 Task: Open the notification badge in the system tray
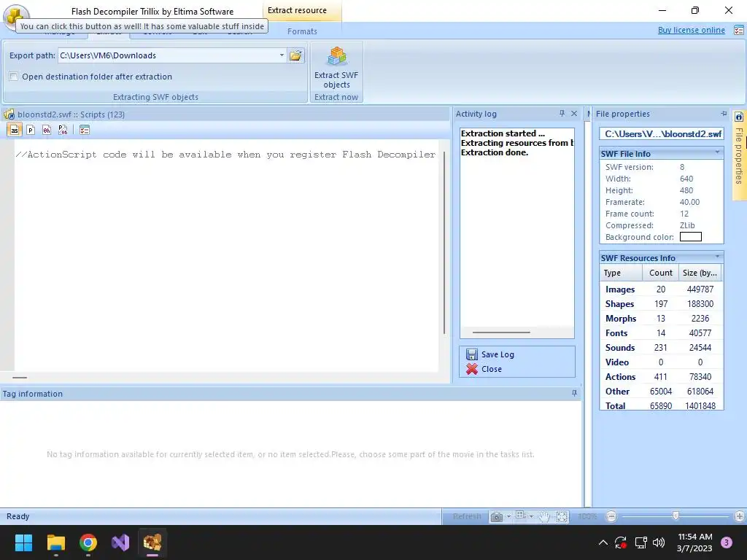(x=727, y=542)
